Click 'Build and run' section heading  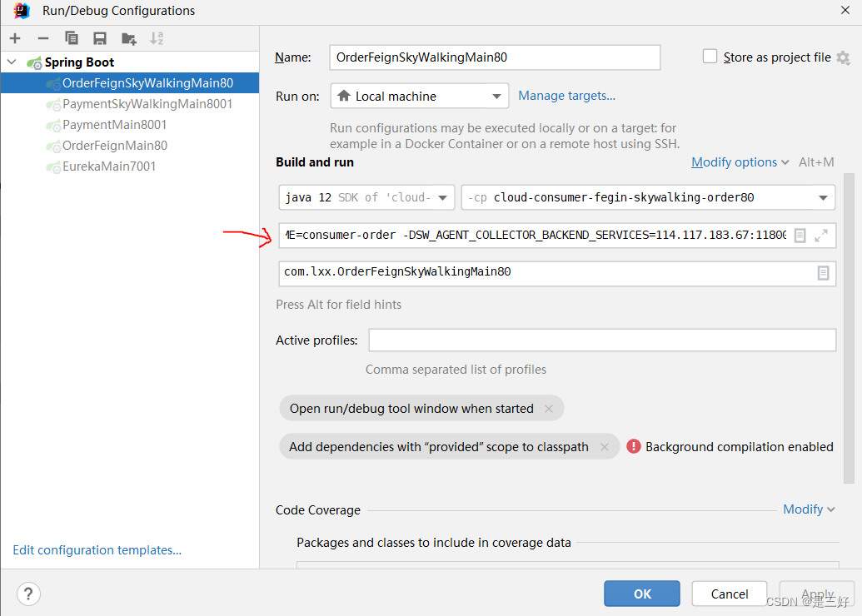(315, 162)
